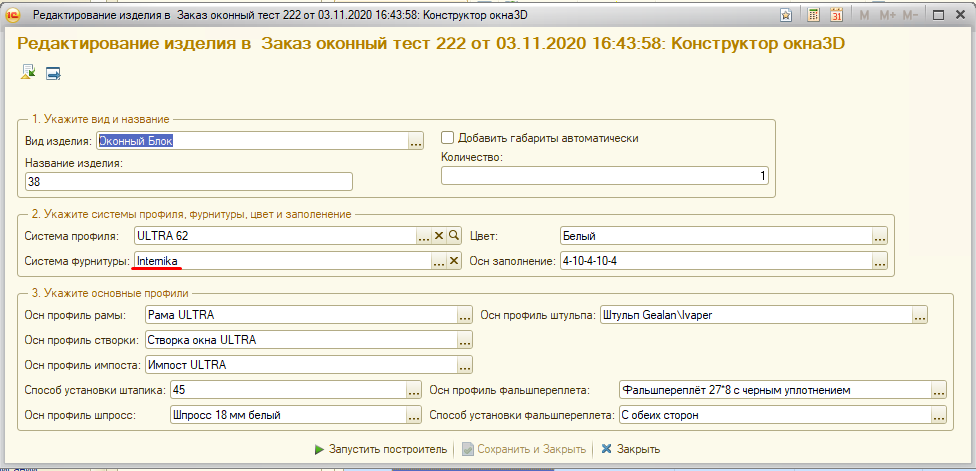Image resolution: width=976 pixels, height=471 pixels.
Task: Clear the Система профиля field with X
Action: point(438,236)
